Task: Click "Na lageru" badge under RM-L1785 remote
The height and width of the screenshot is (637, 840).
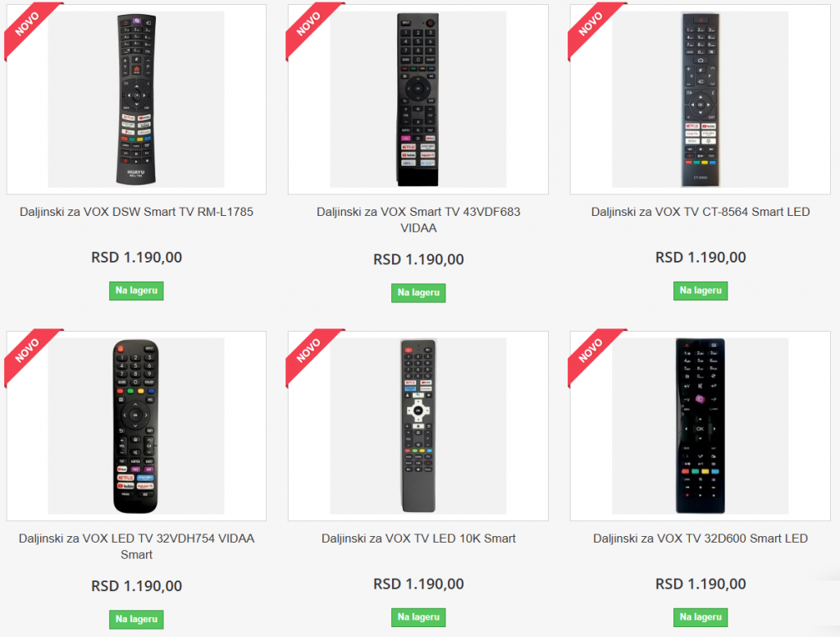Action: coord(136,291)
